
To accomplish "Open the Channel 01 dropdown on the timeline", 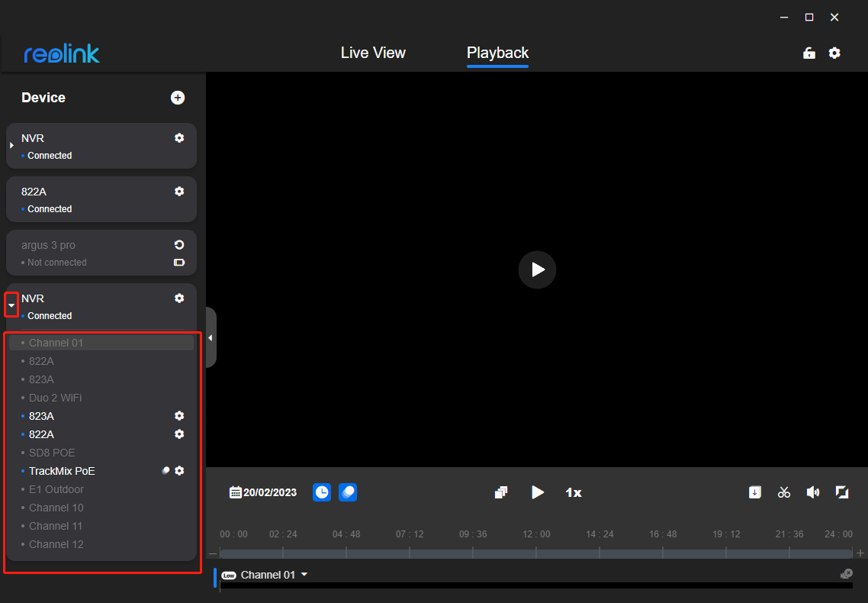I will (x=304, y=575).
